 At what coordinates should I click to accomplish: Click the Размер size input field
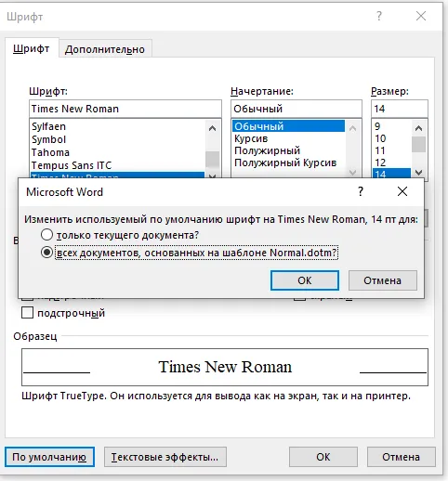pos(400,109)
